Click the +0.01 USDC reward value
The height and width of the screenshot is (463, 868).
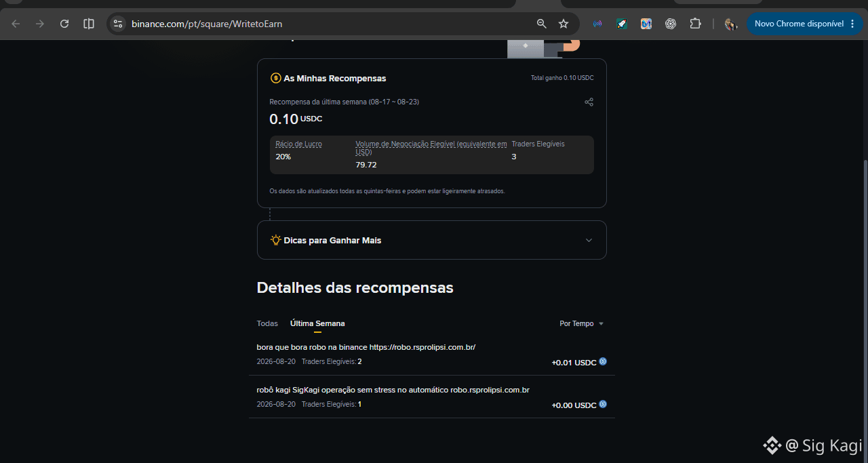tap(574, 363)
